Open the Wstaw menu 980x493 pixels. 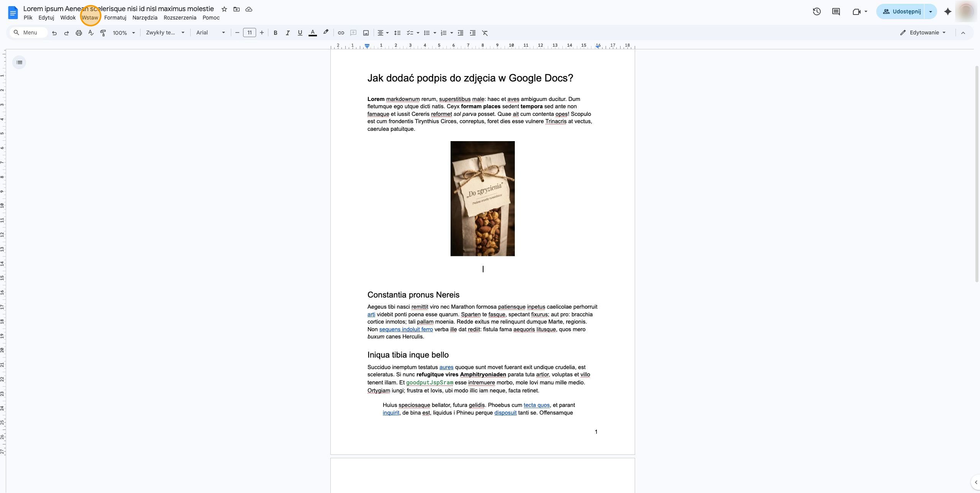[90, 18]
